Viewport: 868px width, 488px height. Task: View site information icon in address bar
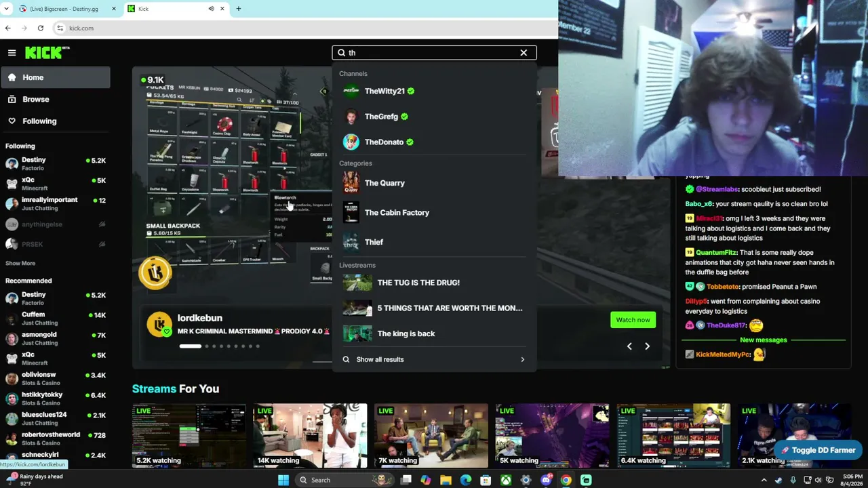click(60, 28)
